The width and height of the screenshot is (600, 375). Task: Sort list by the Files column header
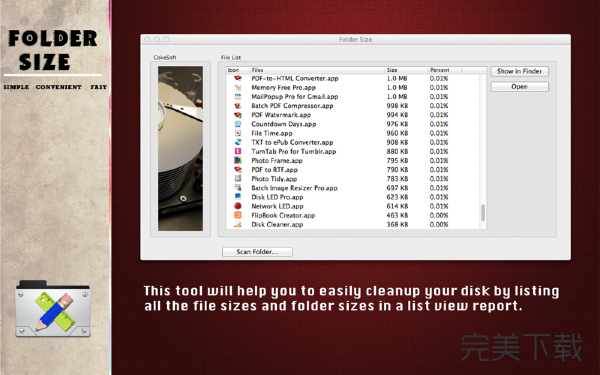pyautogui.click(x=317, y=70)
